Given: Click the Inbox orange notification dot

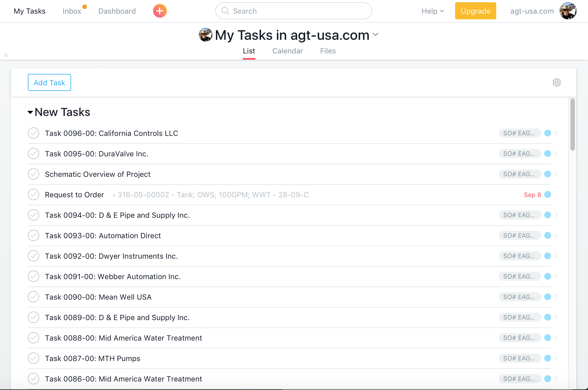Looking at the screenshot, I should pyautogui.click(x=85, y=7).
